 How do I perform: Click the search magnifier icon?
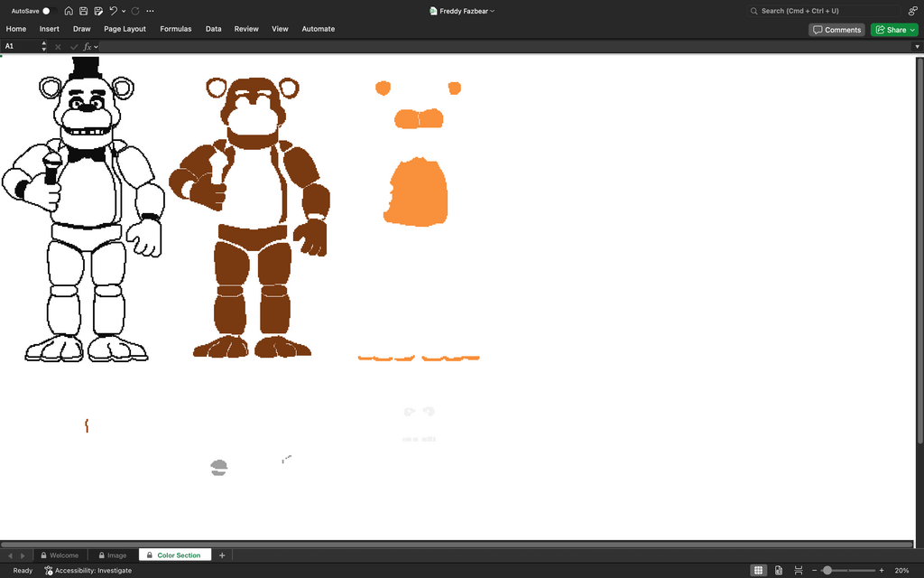[753, 11]
